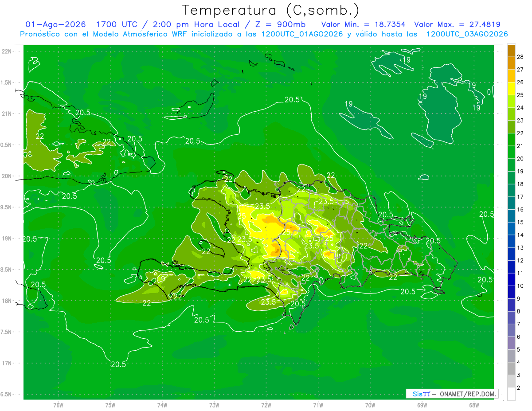Image resolution: width=532 pixels, height=411 pixels.
Task: Click the '20N' latitude axis label
Action: click(7, 176)
